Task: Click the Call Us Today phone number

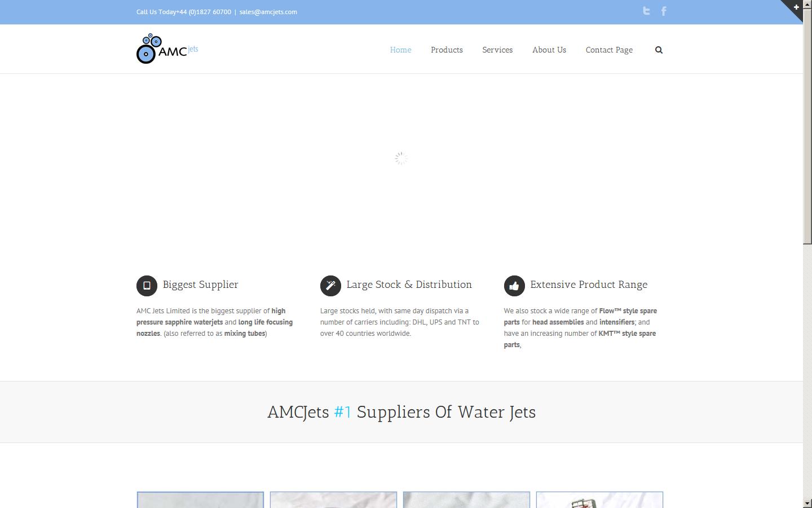Action: (x=183, y=11)
